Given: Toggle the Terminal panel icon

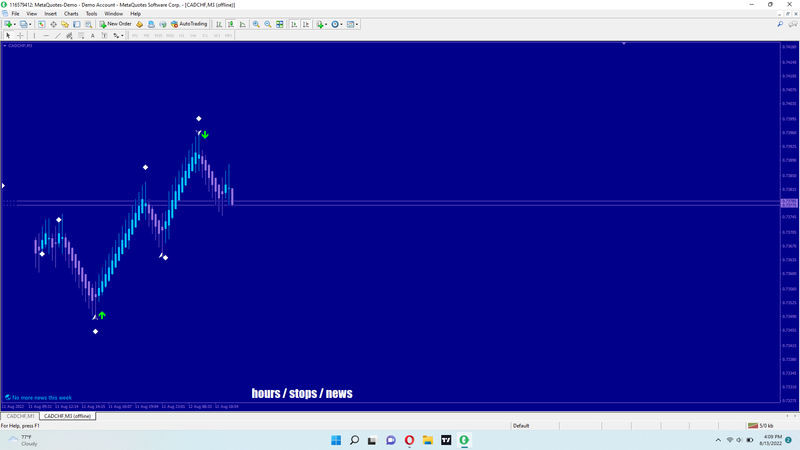Looking at the screenshot, I should point(77,24).
